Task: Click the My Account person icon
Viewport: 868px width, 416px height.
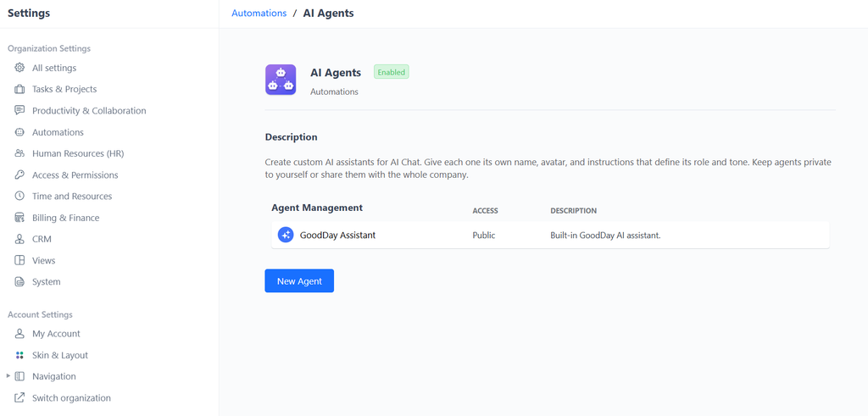Action: click(x=19, y=334)
